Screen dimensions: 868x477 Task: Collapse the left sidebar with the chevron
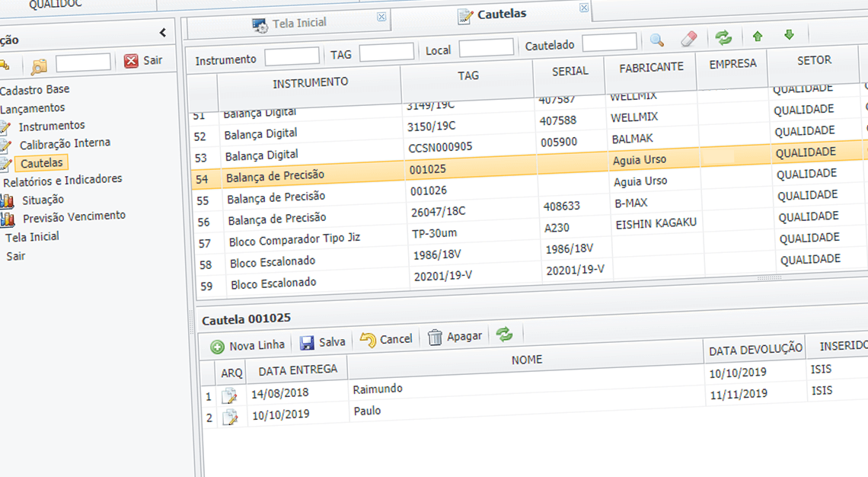click(x=161, y=33)
